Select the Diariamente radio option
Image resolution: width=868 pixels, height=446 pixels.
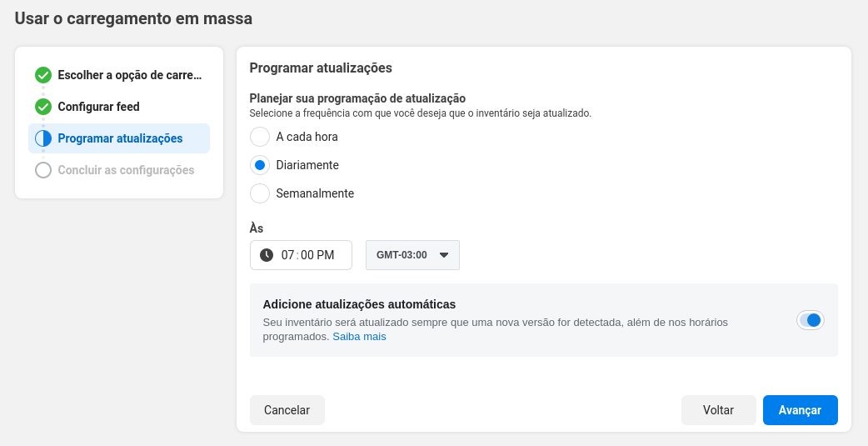coord(260,165)
